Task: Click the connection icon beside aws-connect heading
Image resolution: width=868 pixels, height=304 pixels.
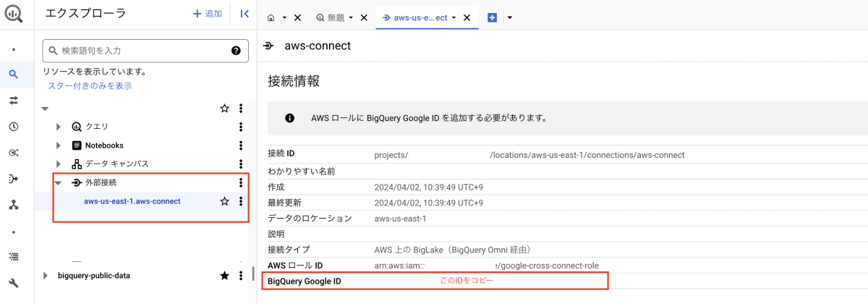Action: click(268, 46)
